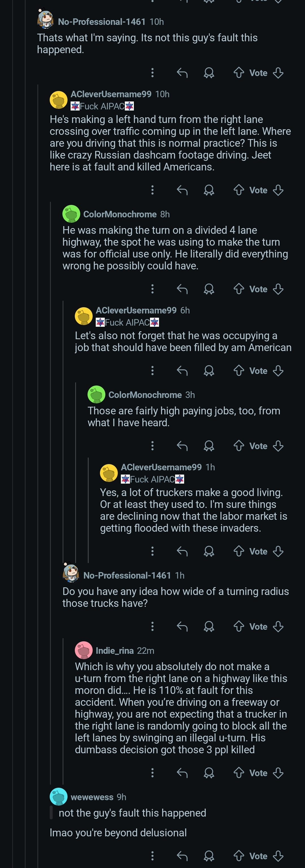
Task: Tap No-Professional-1461's avatar on the 10h comment
Action: [45, 19]
